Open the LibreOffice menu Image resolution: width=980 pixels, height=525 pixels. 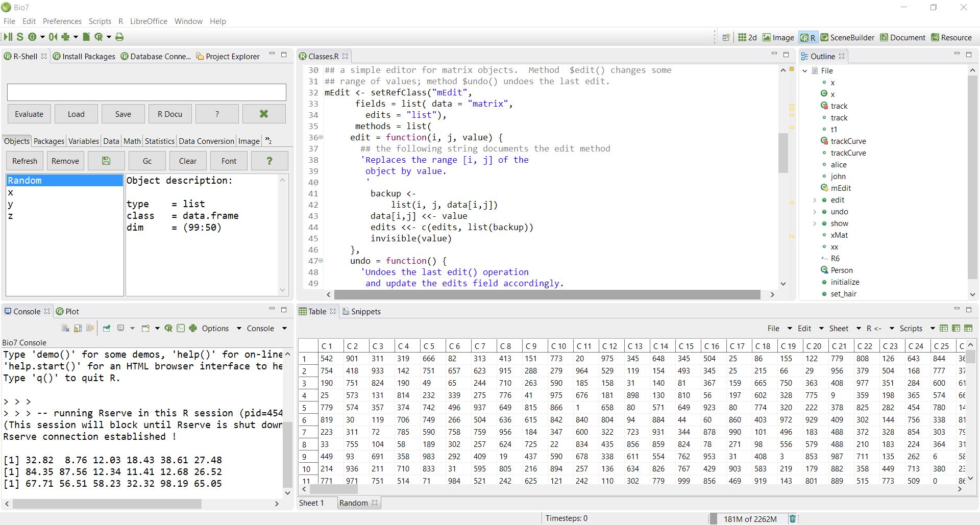point(149,21)
